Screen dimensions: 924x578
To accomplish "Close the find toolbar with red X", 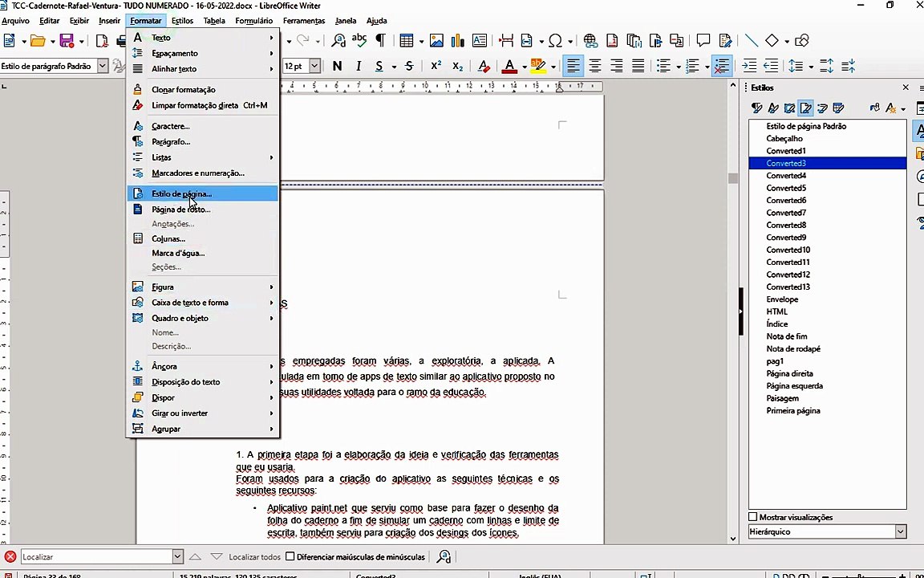I will coord(10,557).
